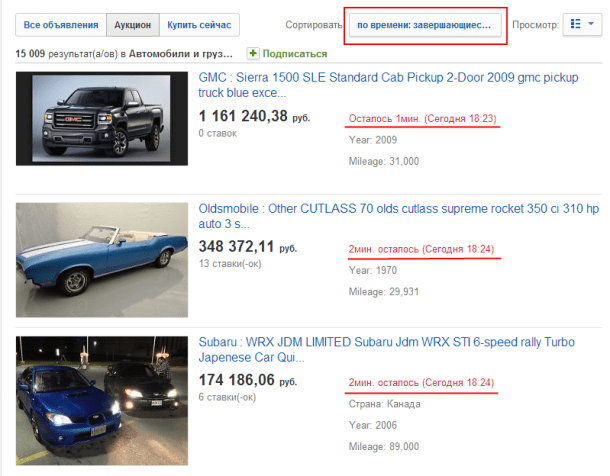The height and width of the screenshot is (476, 610).
Task: Click Осталось 1мин. (Сегодня 18:23) time text
Action: coord(422,119)
